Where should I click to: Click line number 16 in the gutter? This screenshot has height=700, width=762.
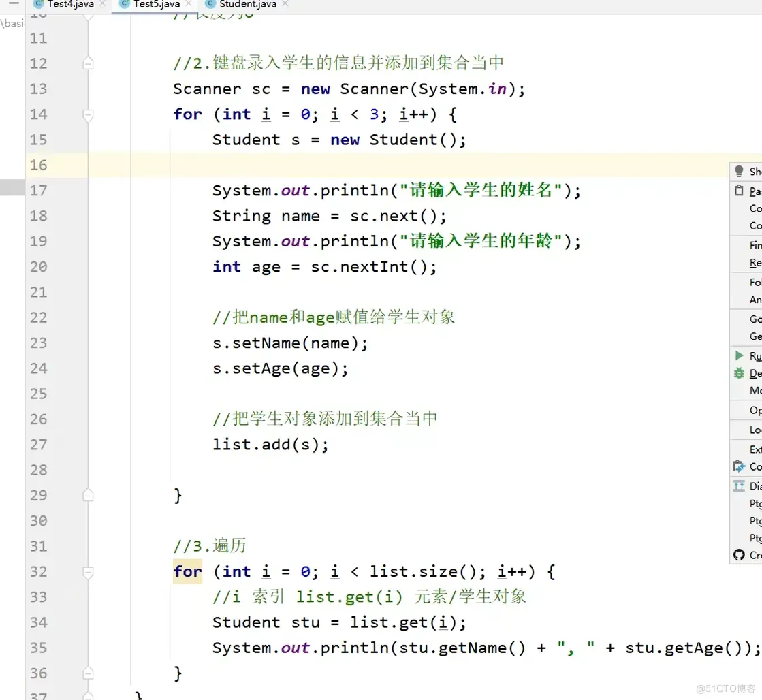[x=38, y=165]
